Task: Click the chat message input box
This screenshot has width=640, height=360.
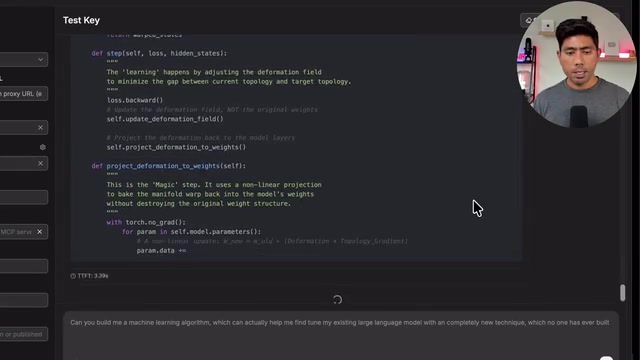Action: (x=341, y=336)
